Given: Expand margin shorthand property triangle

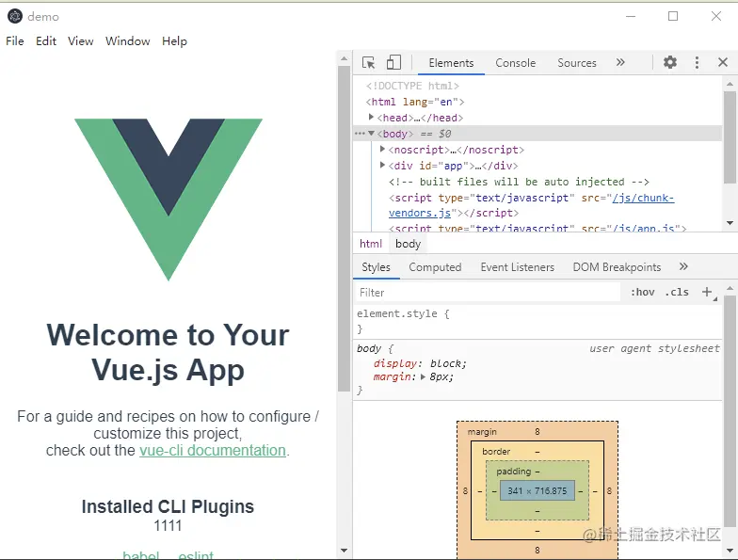Looking at the screenshot, I should [423, 376].
